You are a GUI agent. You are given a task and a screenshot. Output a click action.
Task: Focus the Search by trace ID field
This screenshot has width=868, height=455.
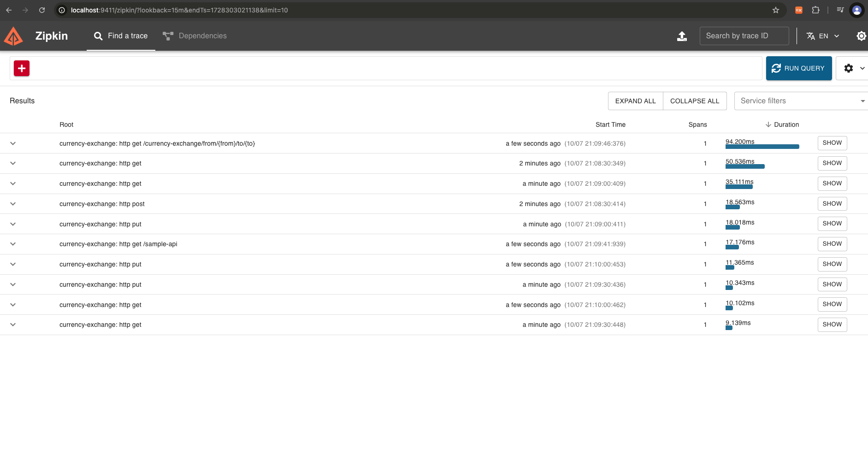[744, 36]
